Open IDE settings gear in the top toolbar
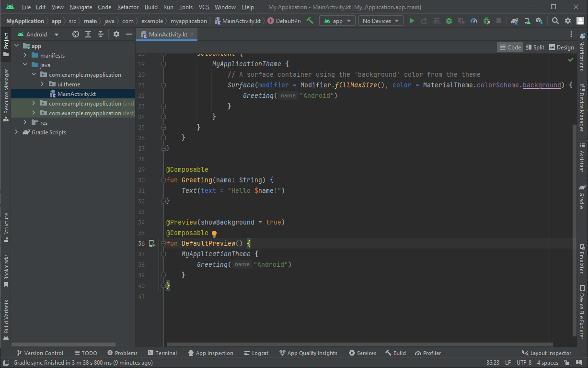The height and width of the screenshot is (368, 588). [568, 21]
